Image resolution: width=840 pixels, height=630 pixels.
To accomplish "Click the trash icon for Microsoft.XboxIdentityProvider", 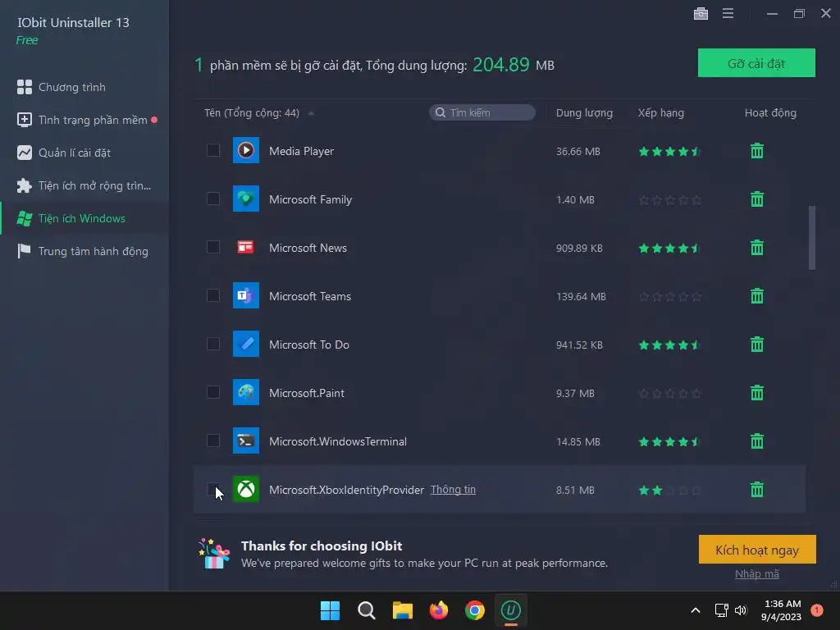I will [756, 490].
